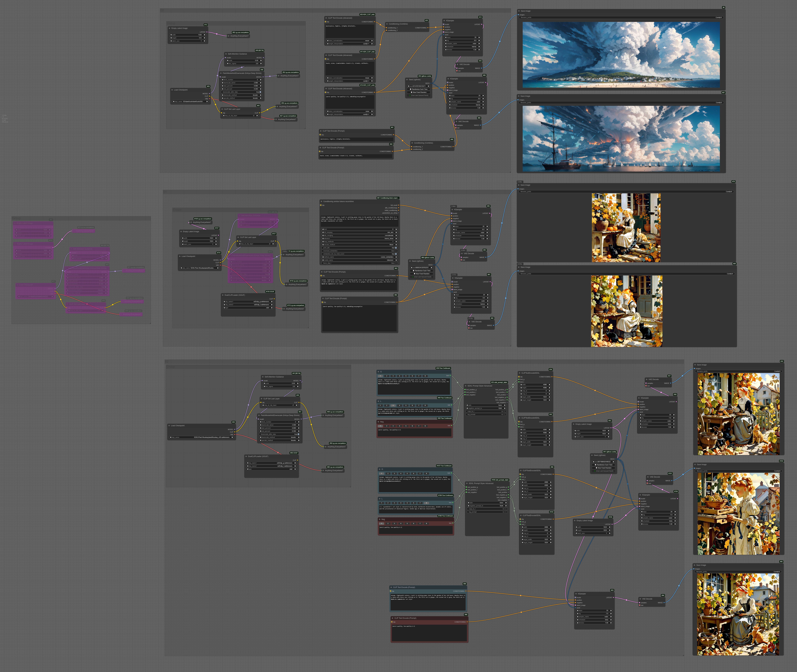The height and width of the screenshot is (672, 797).
Task: Collapse PatchModelAddDownscale node #30 title dot
Action: [x=221, y=73]
